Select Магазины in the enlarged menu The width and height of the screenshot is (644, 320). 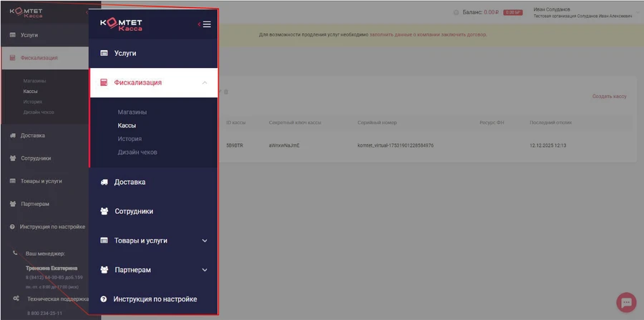[x=132, y=112]
